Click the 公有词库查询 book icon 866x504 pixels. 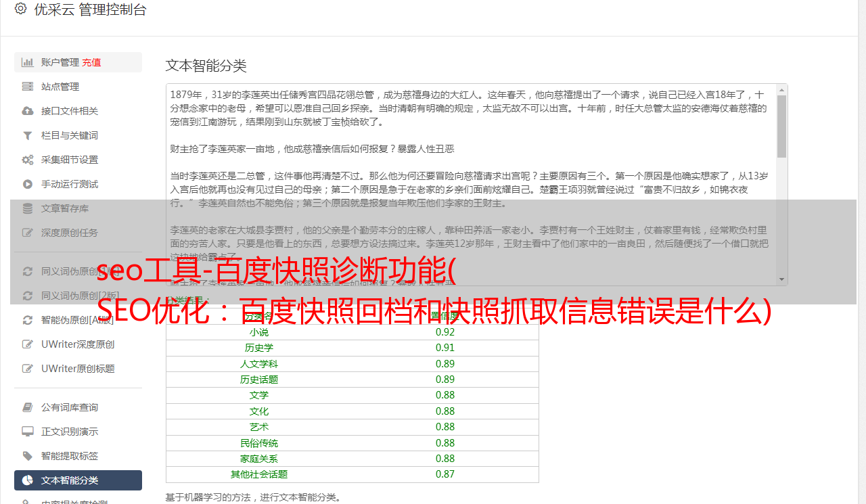coord(28,407)
